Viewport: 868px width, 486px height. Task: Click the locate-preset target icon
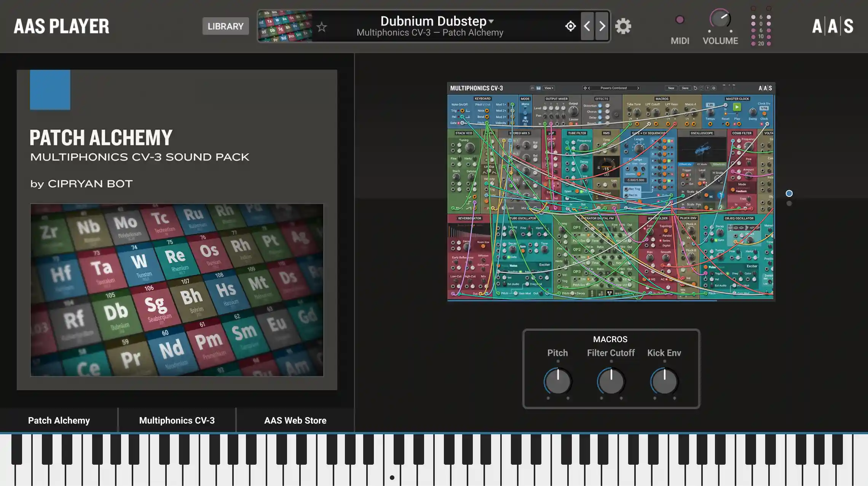pos(570,26)
